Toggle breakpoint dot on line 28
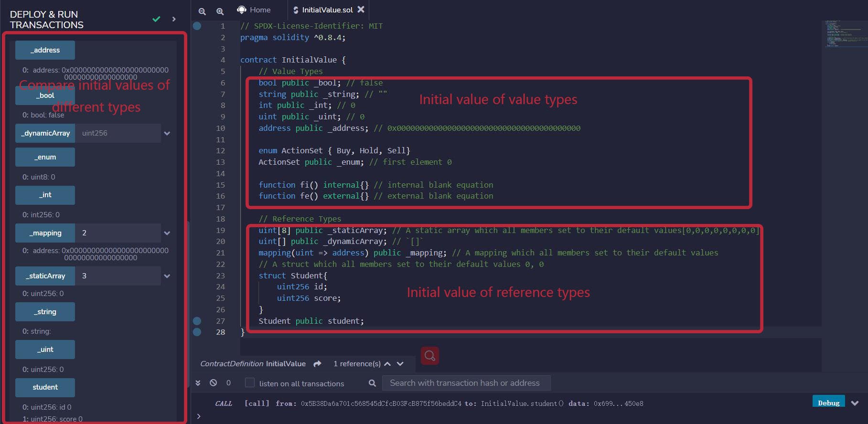Image resolution: width=868 pixels, height=424 pixels. (197, 332)
